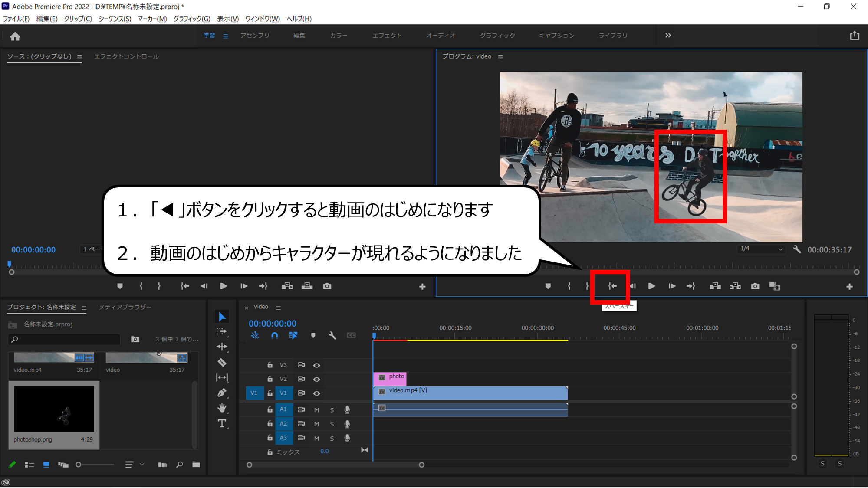Image resolution: width=868 pixels, height=488 pixels.
Task: Click Comparison View icon in Program monitor
Action: tap(775, 286)
